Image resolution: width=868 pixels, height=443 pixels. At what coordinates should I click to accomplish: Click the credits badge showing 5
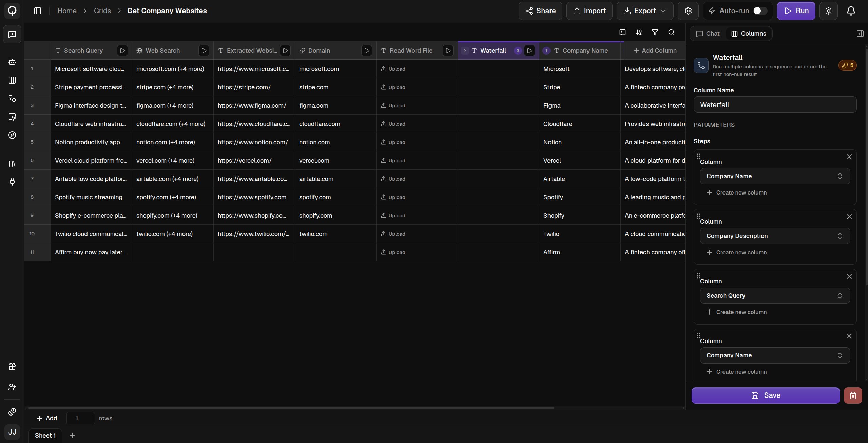tap(847, 65)
